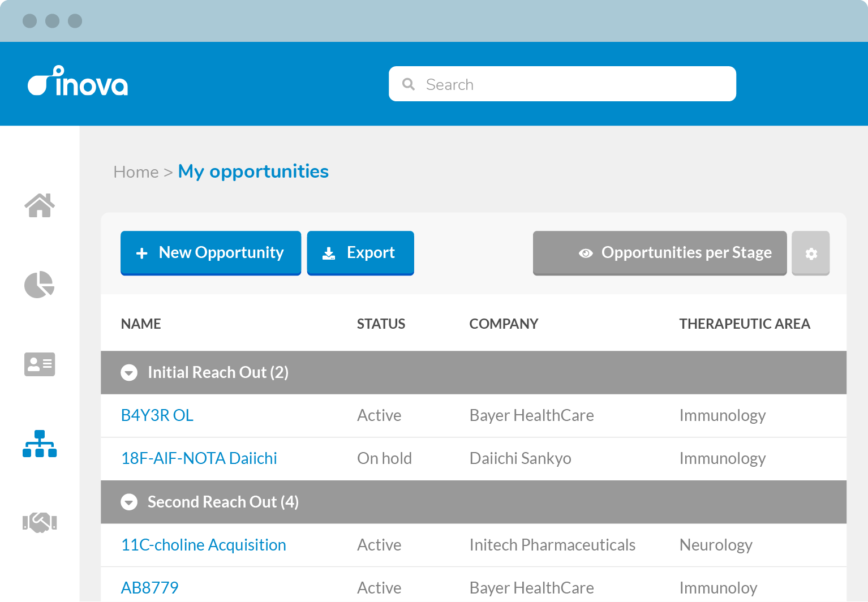Click the magnifier icon in search bar
The image size is (868, 602).
tap(409, 84)
